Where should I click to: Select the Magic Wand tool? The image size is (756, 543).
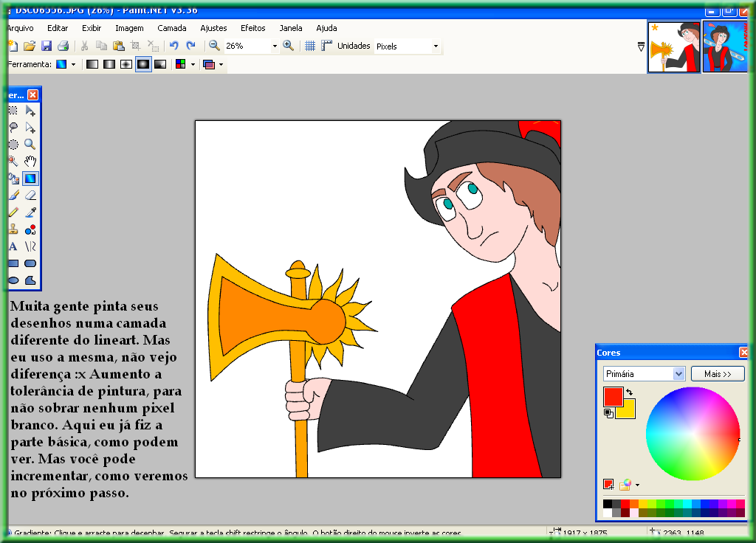[x=13, y=161]
